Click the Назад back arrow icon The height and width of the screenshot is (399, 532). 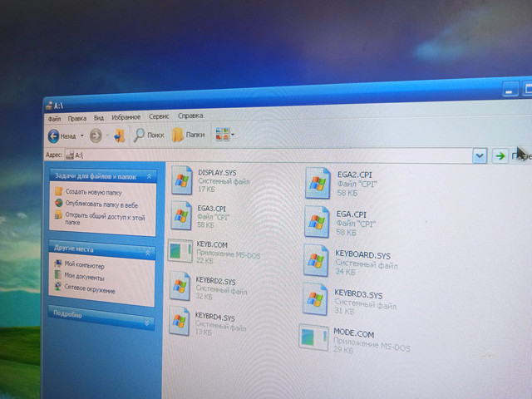tap(53, 136)
